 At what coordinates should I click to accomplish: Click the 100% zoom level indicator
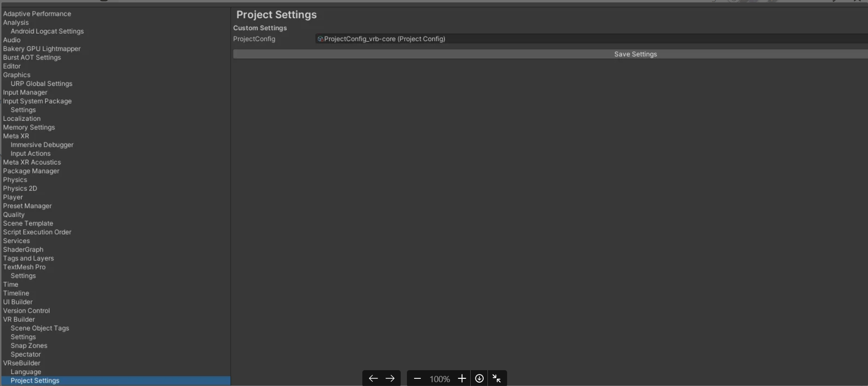[440, 379]
